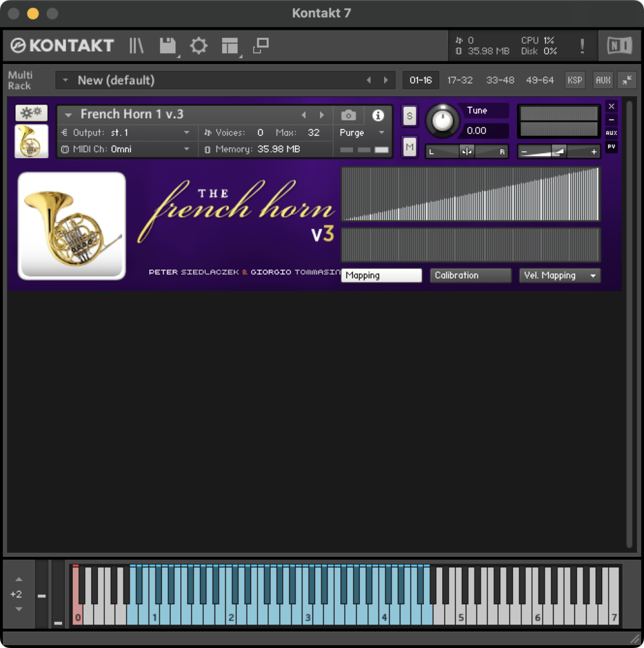The height and width of the screenshot is (648, 644).
Task: Click the pan L-R slider
Action: 467,152
